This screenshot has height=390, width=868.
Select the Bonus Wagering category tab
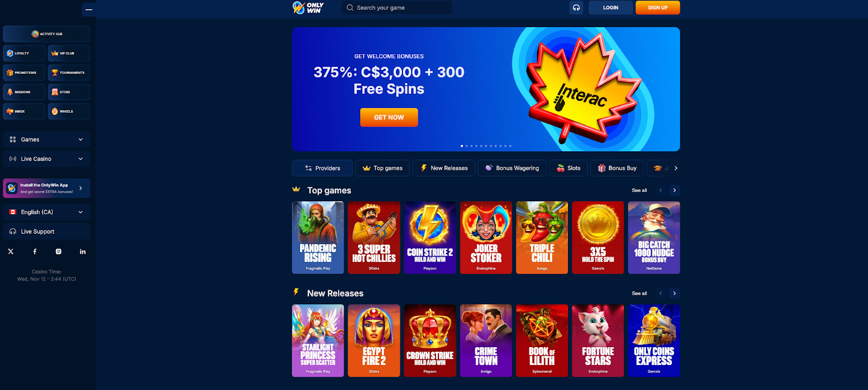click(512, 168)
